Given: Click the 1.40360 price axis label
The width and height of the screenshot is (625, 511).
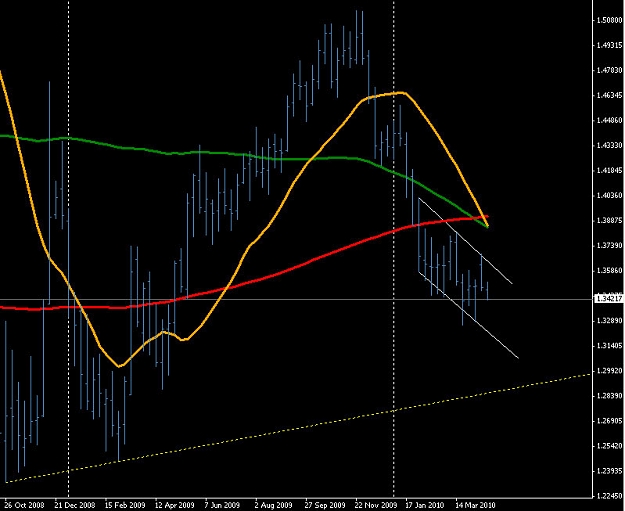Looking at the screenshot, I should [x=609, y=195].
